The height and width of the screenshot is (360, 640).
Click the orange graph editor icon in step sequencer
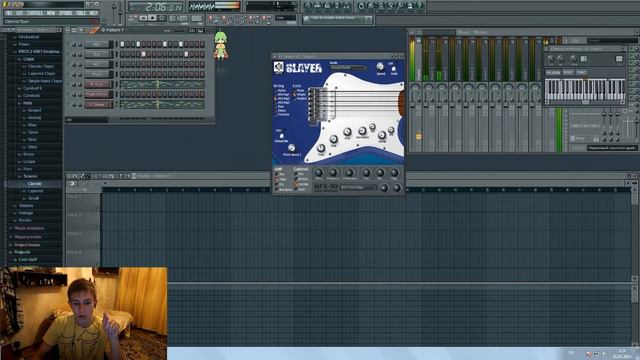95,30
